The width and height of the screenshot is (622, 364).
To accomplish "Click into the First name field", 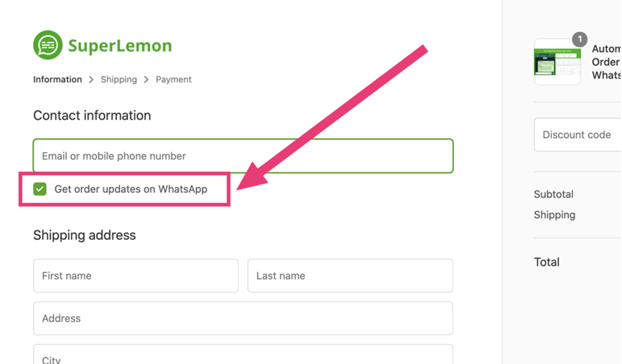I will point(136,276).
